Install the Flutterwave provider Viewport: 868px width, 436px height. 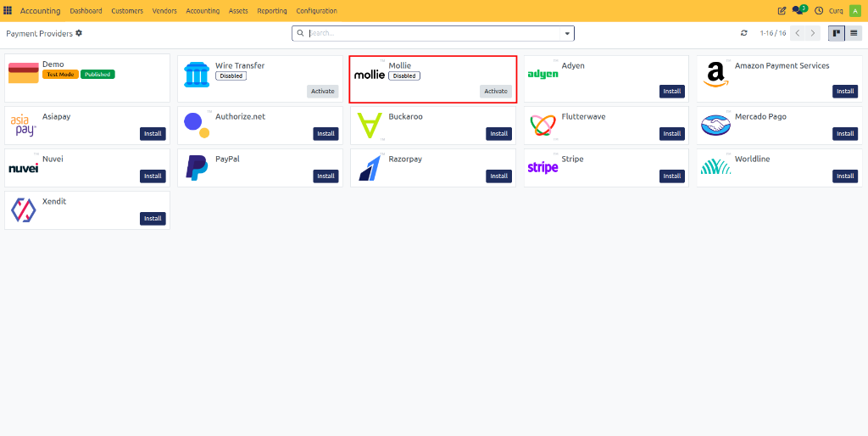pos(672,133)
